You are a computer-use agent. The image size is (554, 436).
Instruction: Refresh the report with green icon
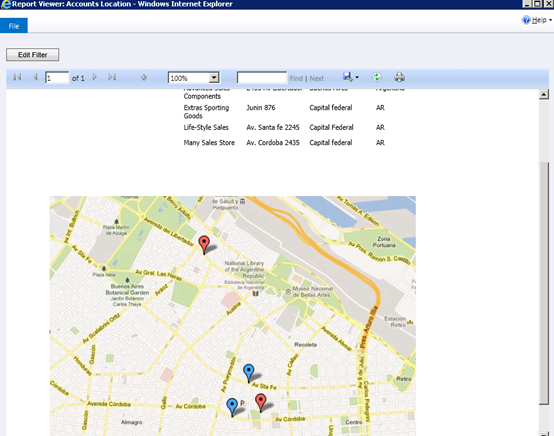(377, 77)
